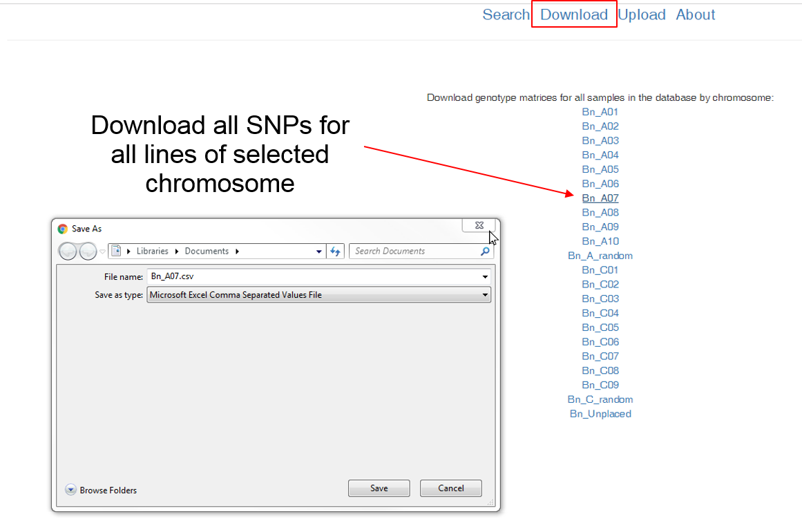Image resolution: width=802 pixels, height=532 pixels.
Task: Click the Documents library icon in address bar
Action: [x=117, y=251]
